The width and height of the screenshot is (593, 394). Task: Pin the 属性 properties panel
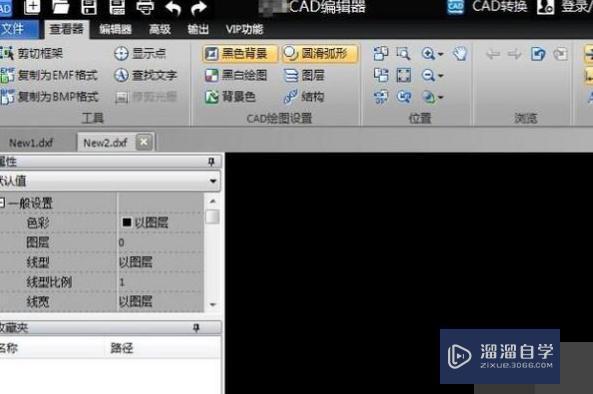pos(211,162)
